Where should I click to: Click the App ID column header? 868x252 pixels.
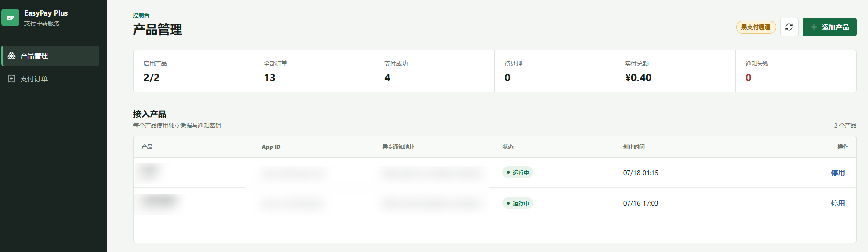point(271,147)
